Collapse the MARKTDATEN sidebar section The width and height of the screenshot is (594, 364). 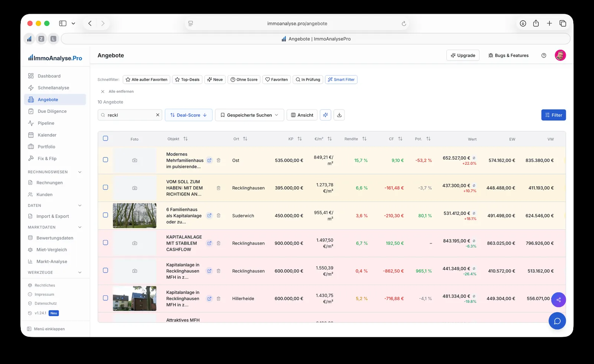pos(80,227)
